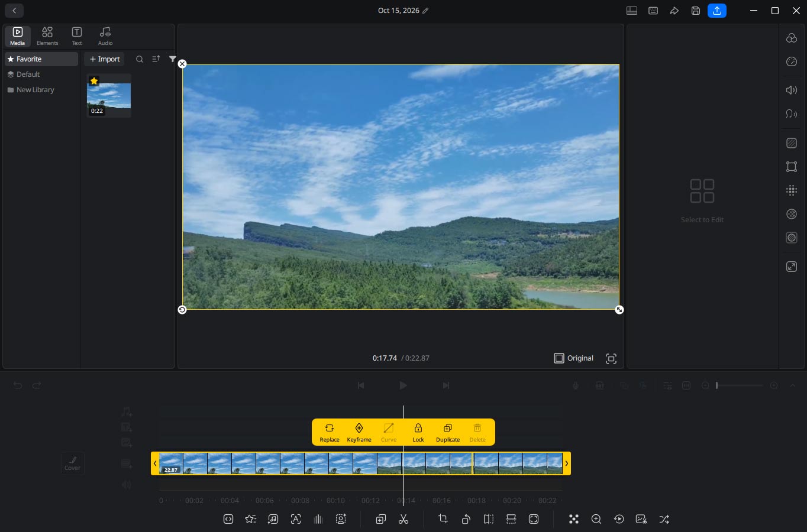This screenshot has width=807, height=532.
Task: Click the Import button
Action: click(x=105, y=59)
